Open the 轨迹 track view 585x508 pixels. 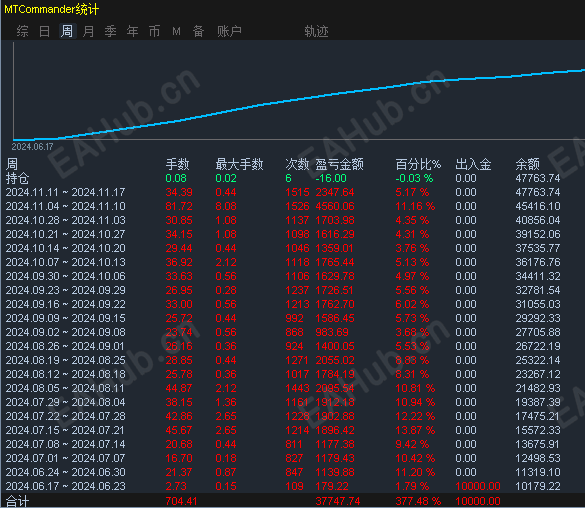316,31
